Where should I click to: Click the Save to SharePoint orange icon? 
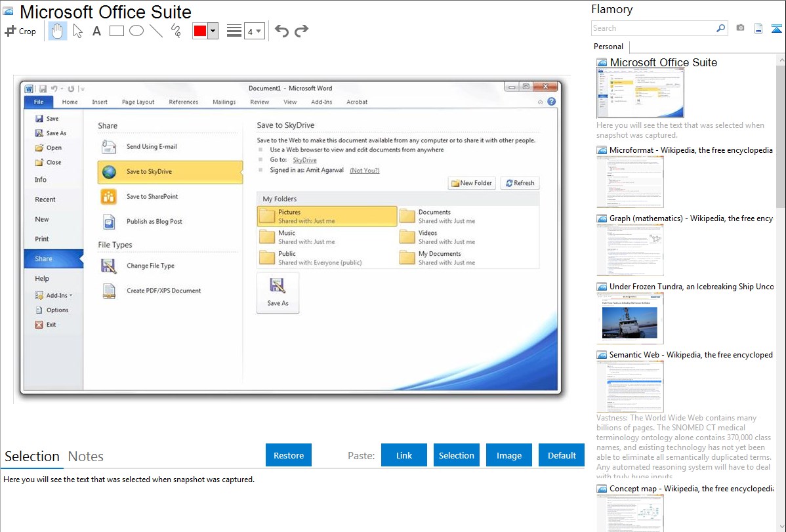pyautogui.click(x=109, y=197)
